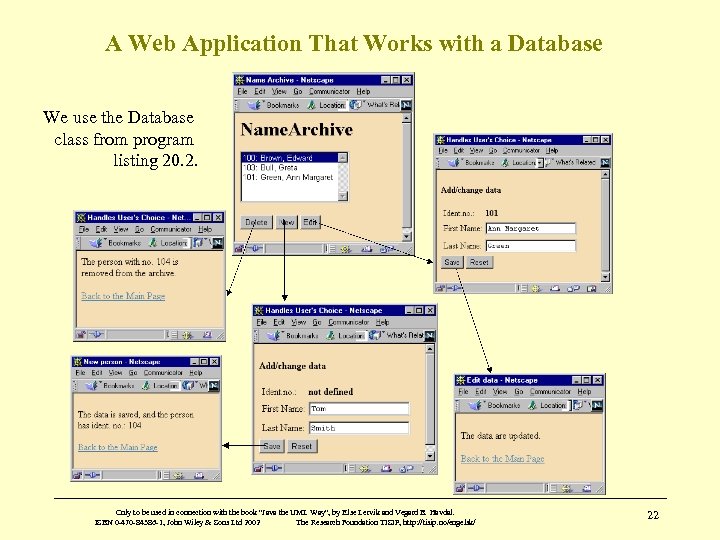Click What's Related icon in Name Archive window
Viewport: 720px width, 540px height.
355,105
